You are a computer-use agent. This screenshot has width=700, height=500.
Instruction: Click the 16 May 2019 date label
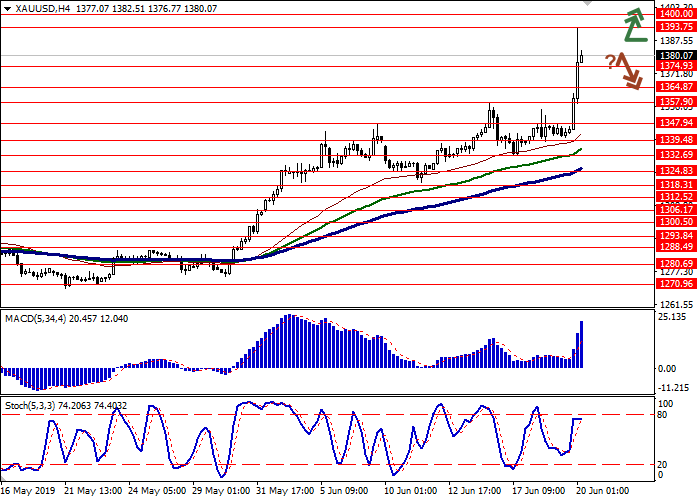(30, 491)
